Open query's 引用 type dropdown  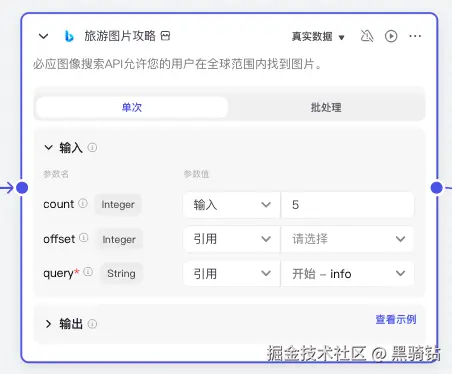(x=232, y=274)
